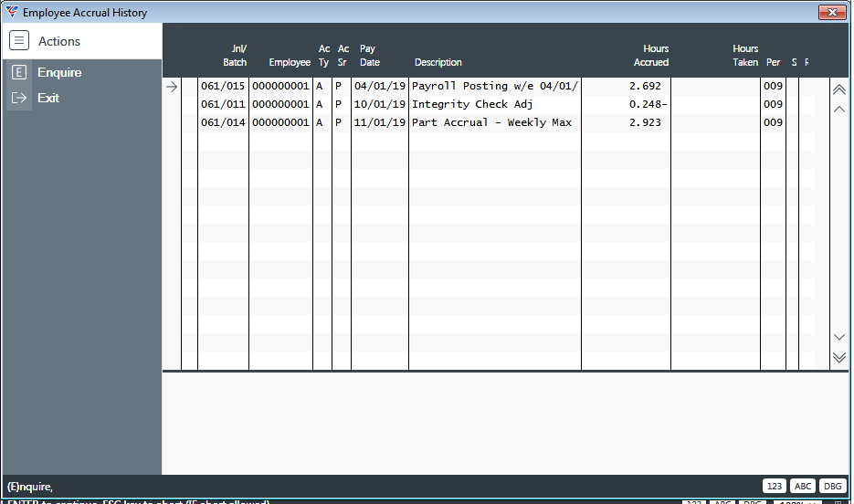Click the Pay Date column header
854x504 pixels.
tap(369, 56)
